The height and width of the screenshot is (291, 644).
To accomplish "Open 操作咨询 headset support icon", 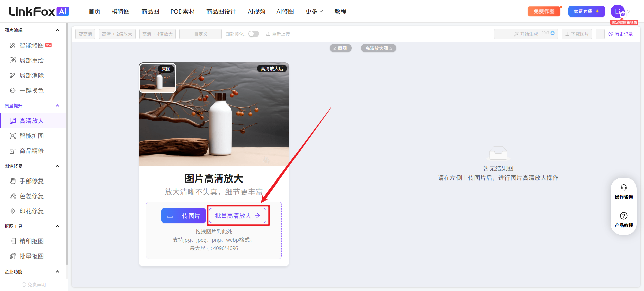I will (624, 187).
